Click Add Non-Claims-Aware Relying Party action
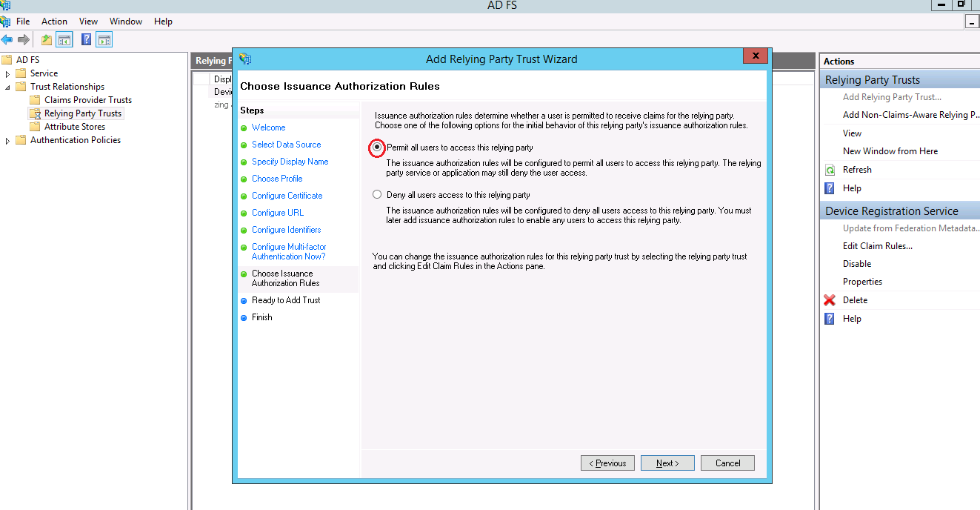980x510 pixels. click(910, 115)
